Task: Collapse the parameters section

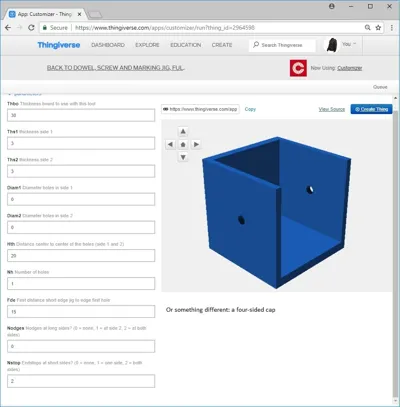Action: pyautogui.click(x=25, y=94)
